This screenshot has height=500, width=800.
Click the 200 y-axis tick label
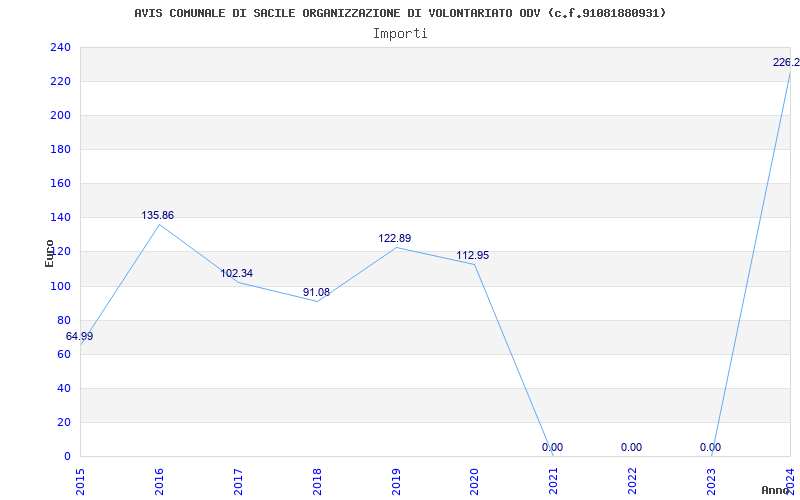point(61,116)
